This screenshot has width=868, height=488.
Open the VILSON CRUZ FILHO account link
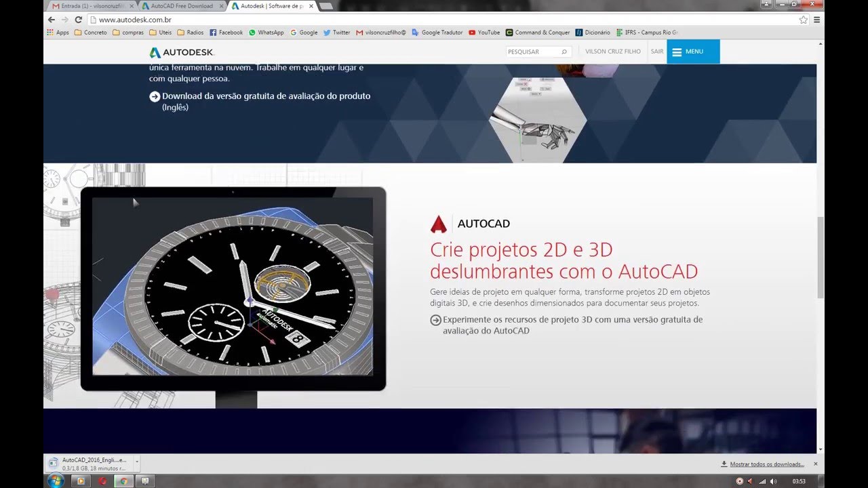613,52
